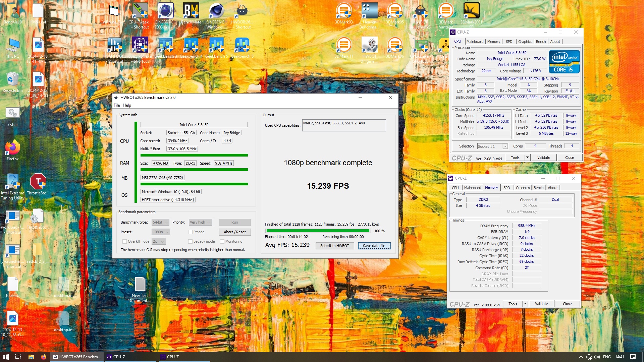Switch to SPD tab in lower CPU-Z
This screenshot has width=644, height=362.
pos(506,188)
